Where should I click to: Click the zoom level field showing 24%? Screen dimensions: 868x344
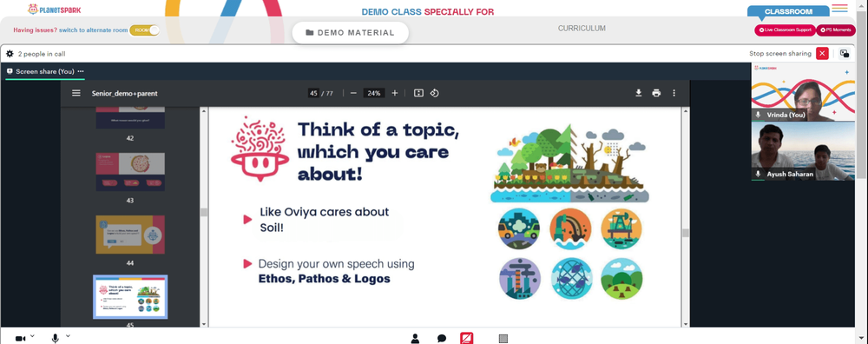pos(373,93)
